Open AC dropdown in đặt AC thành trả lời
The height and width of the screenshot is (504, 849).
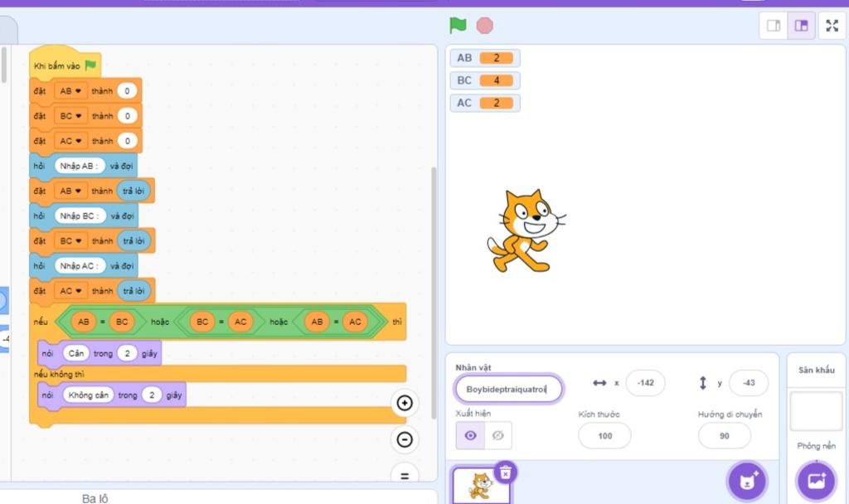71,291
